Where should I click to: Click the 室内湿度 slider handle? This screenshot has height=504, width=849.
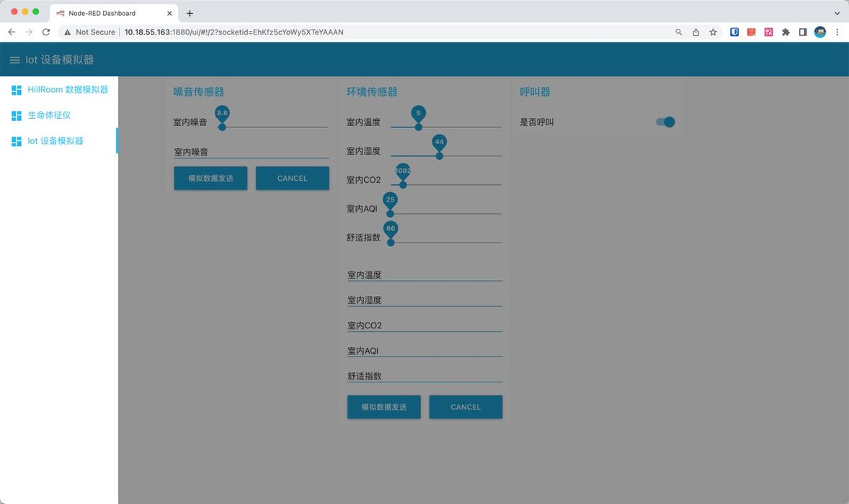[x=440, y=156]
